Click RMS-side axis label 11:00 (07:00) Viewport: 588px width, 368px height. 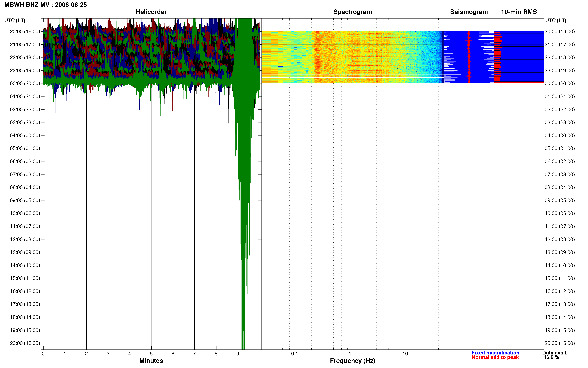tap(560, 226)
